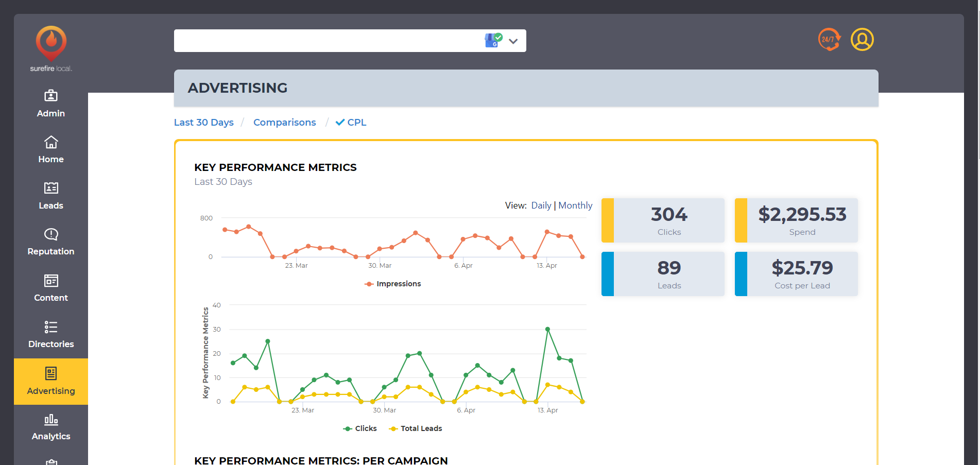The width and height of the screenshot is (980, 465).
Task: Open the Last 30 Days filter
Action: pyautogui.click(x=204, y=123)
